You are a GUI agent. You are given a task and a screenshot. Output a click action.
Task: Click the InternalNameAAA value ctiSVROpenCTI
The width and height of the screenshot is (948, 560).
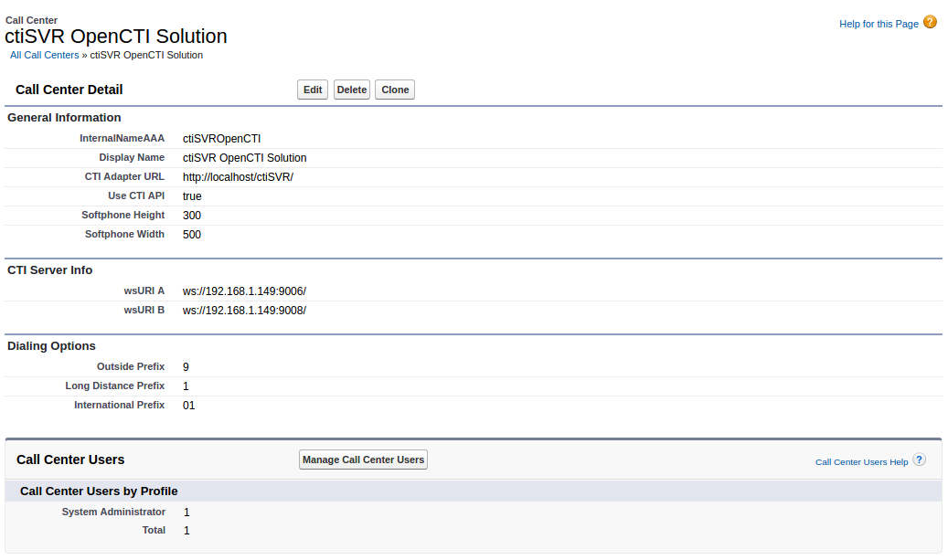pos(221,139)
